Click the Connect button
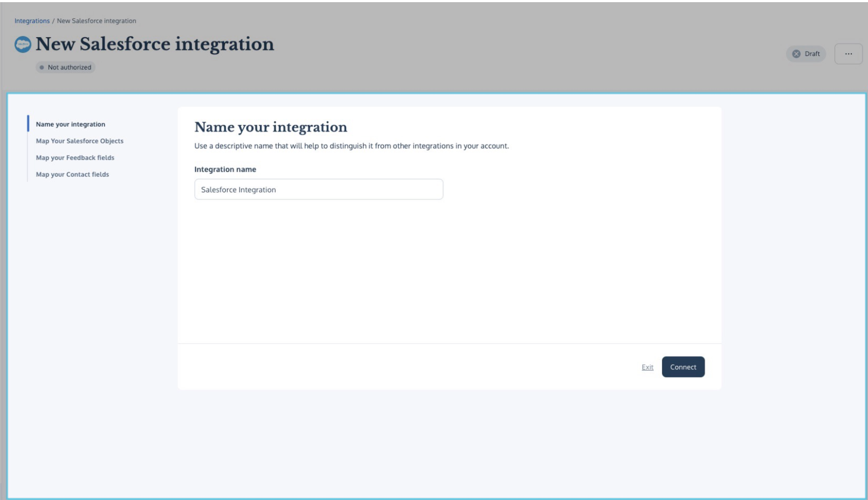The image size is (868, 500). (x=683, y=367)
